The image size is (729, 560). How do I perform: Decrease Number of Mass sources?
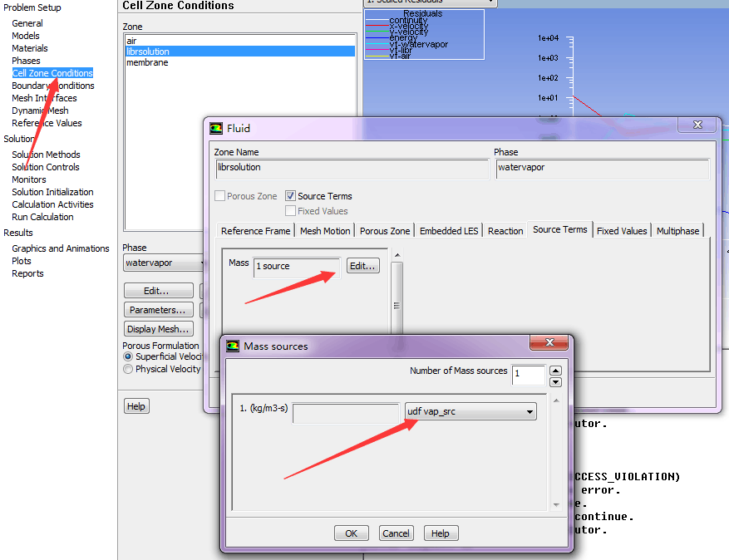click(x=555, y=382)
